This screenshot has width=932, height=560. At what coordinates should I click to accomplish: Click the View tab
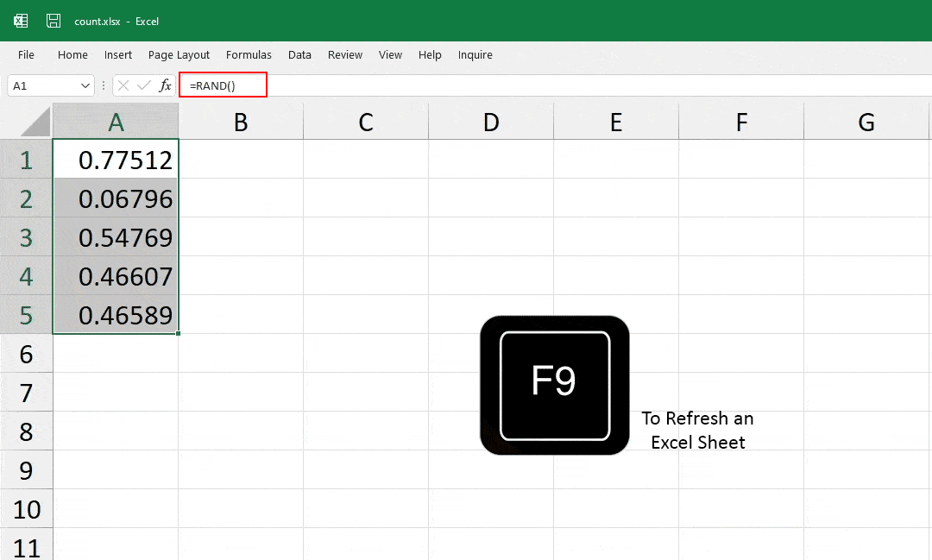click(x=390, y=54)
